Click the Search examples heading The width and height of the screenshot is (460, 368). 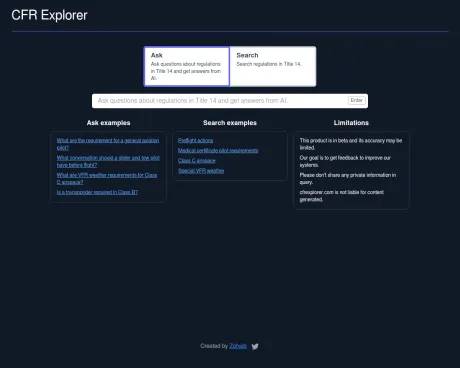[x=230, y=123]
